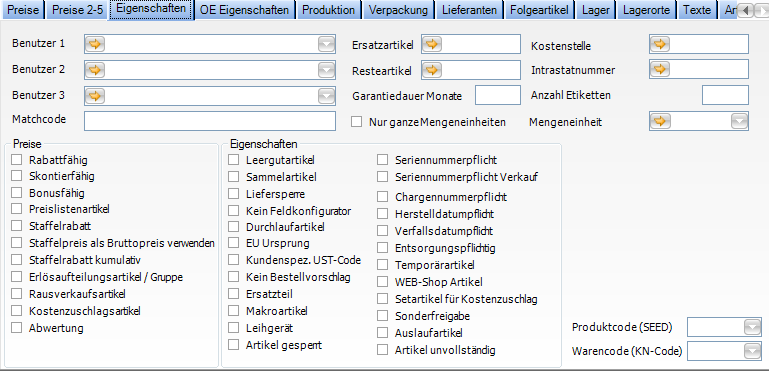This screenshot has height=371, width=769.
Task: Tick the Liefersperre checkbox
Action: coord(233,194)
